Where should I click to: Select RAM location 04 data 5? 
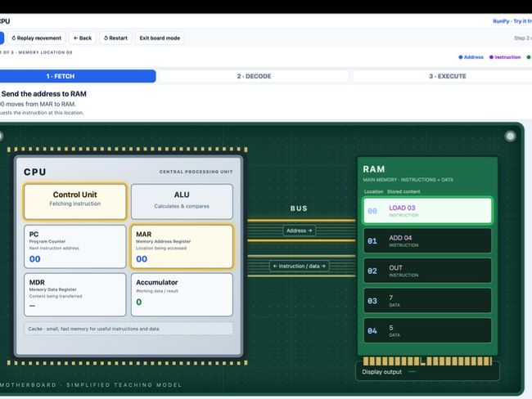point(427,330)
